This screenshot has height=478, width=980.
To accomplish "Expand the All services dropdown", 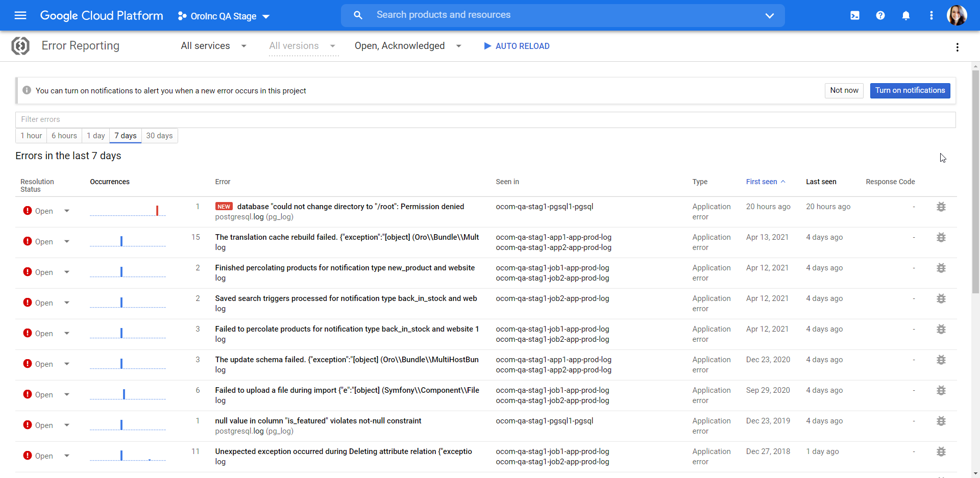I will pyautogui.click(x=213, y=46).
